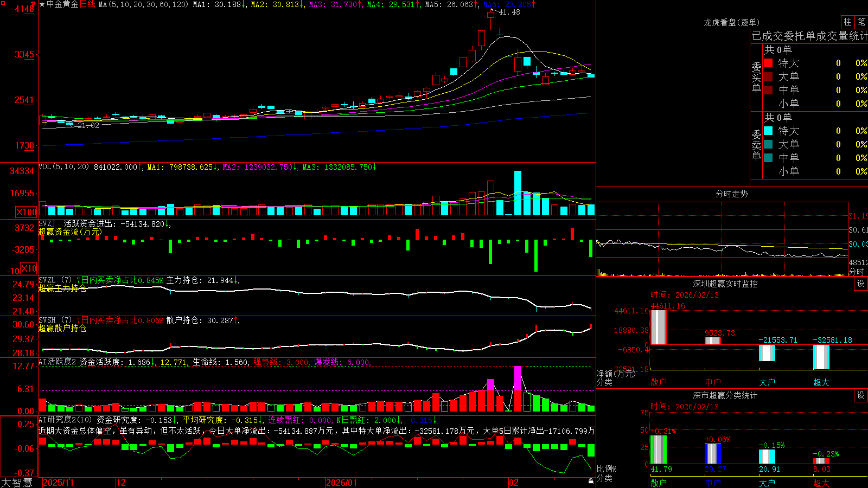Click the SVZJ indicator name
Image resolution: width=868 pixels, height=488 pixels.
47,223
